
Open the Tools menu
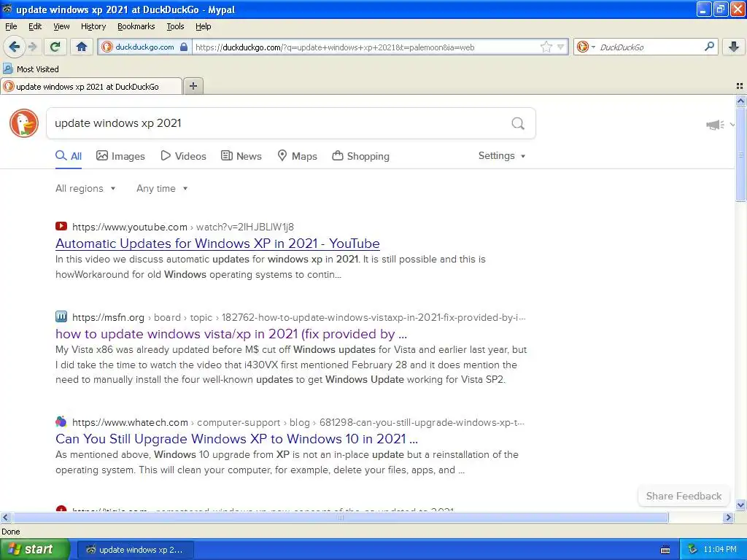175,26
